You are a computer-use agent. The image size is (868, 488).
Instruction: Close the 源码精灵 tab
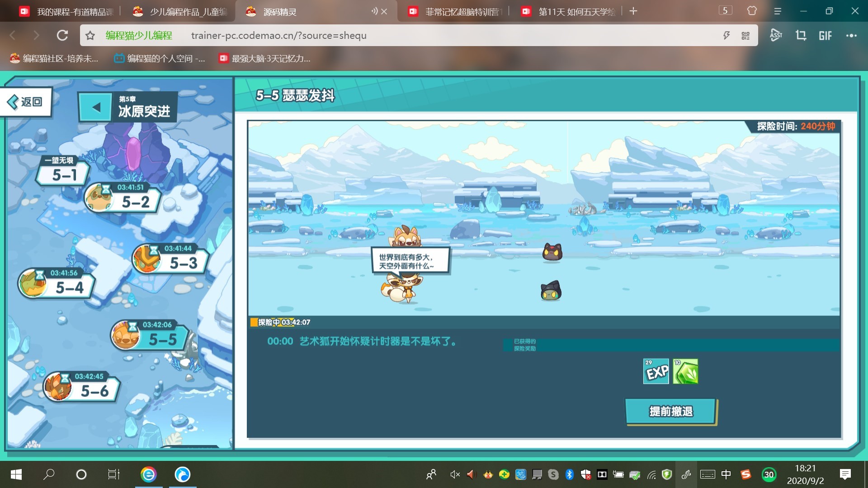pyautogui.click(x=384, y=11)
